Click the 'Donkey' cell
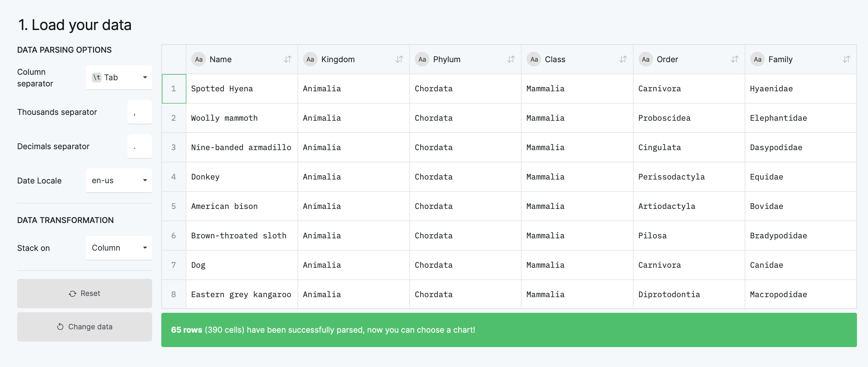This screenshot has width=868, height=367. [242, 177]
